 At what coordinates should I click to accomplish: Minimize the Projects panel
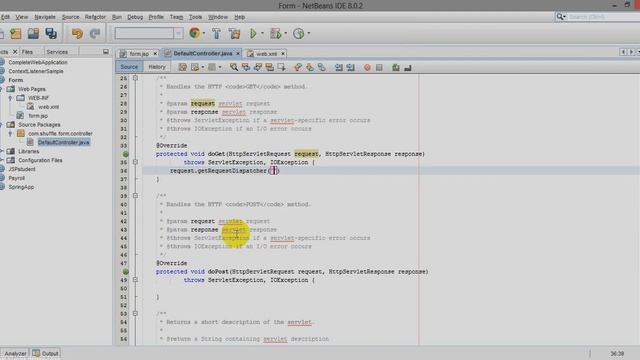pos(106,52)
